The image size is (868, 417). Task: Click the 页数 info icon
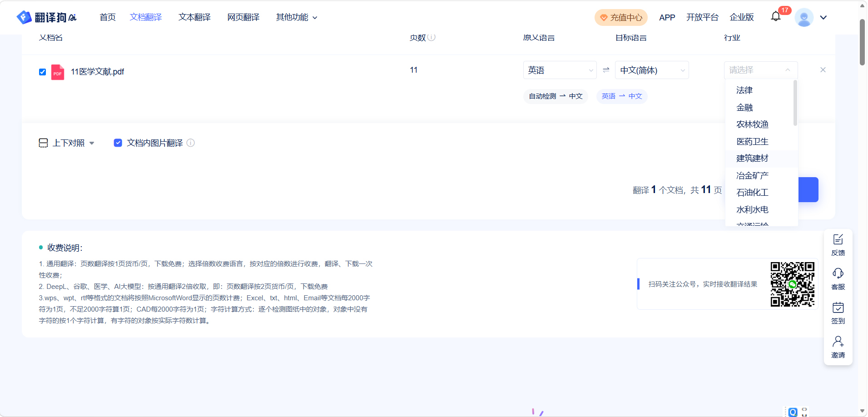click(x=432, y=37)
